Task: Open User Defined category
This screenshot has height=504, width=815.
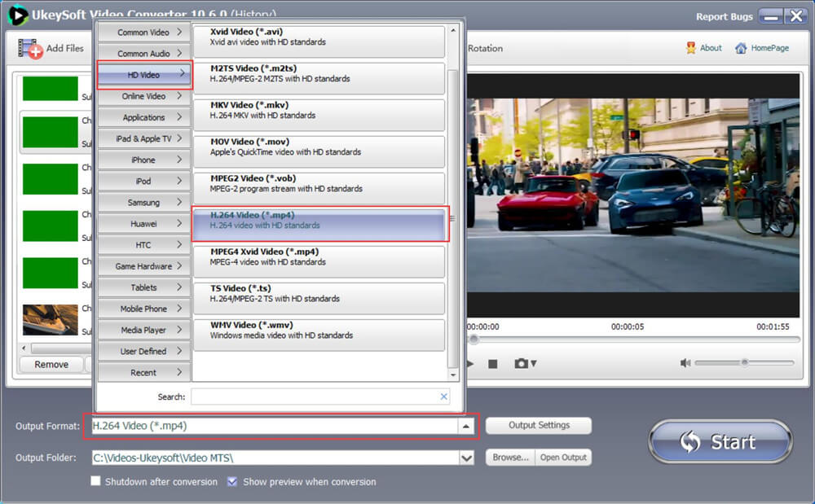Action: (143, 352)
